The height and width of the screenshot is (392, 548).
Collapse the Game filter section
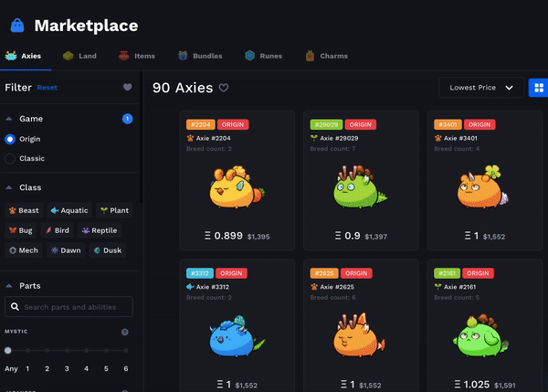point(9,119)
